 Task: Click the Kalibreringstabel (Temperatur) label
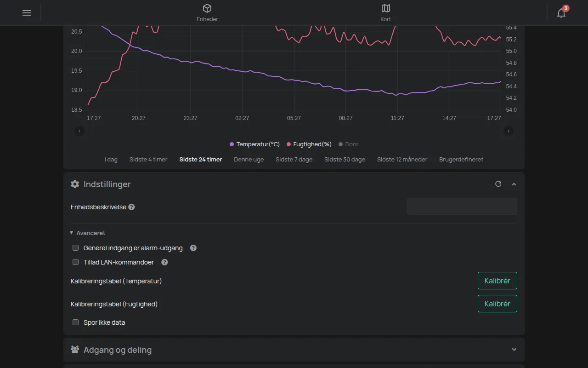pyautogui.click(x=116, y=281)
